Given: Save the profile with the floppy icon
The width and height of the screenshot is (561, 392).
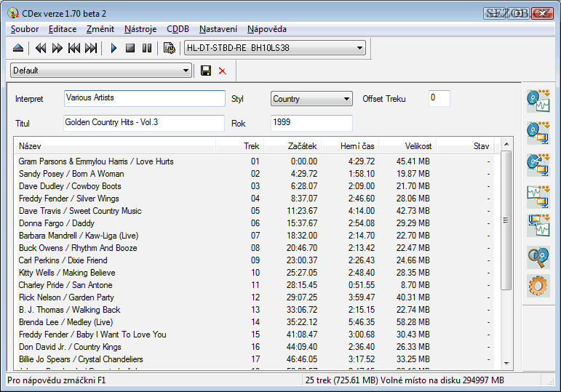Looking at the screenshot, I should point(206,71).
